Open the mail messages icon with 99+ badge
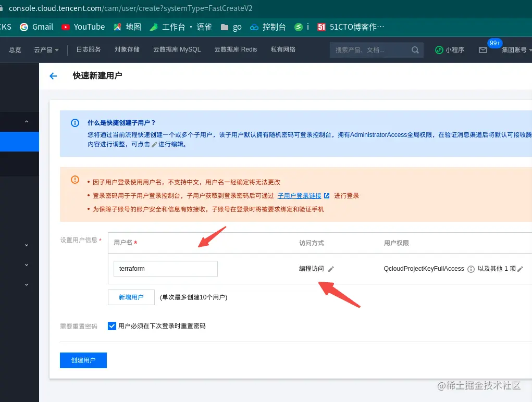This screenshot has width=532, height=402. tap(483, 50)
